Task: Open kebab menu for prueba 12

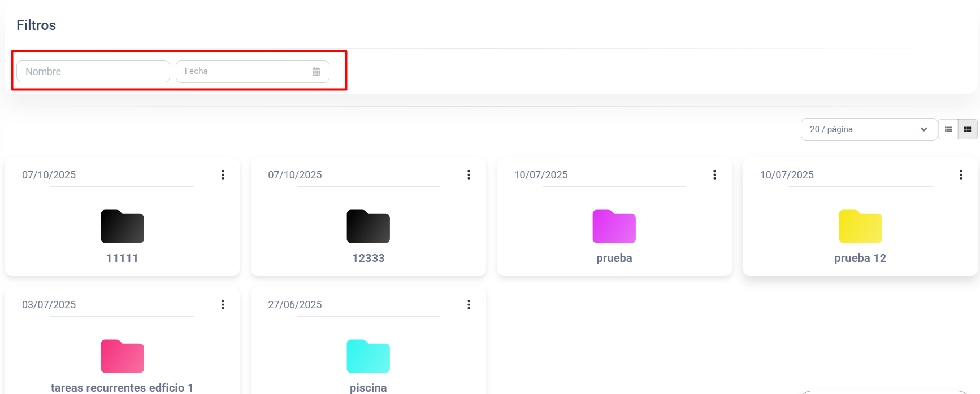Action: pos(961,175)
